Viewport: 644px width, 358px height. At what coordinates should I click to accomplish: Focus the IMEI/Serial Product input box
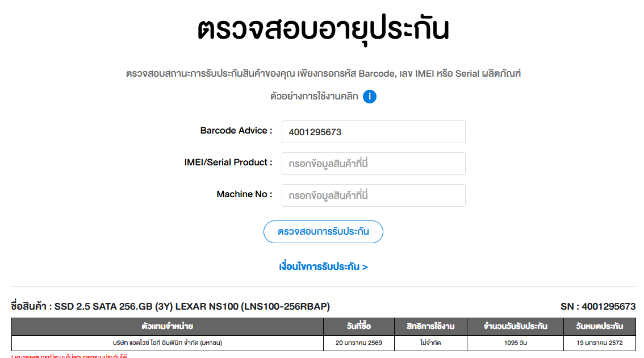click(x=373, y=164)
